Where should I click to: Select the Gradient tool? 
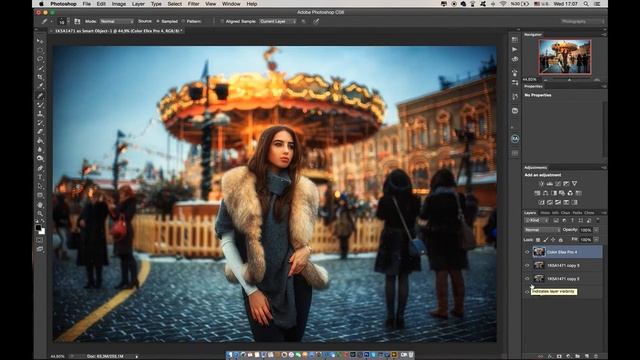click(40, 140)
